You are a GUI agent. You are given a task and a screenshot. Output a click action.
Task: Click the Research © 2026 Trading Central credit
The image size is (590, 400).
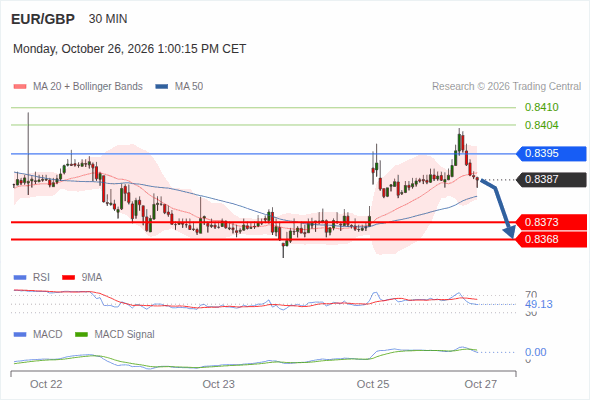pyautogui.click(x=506, y=87)
